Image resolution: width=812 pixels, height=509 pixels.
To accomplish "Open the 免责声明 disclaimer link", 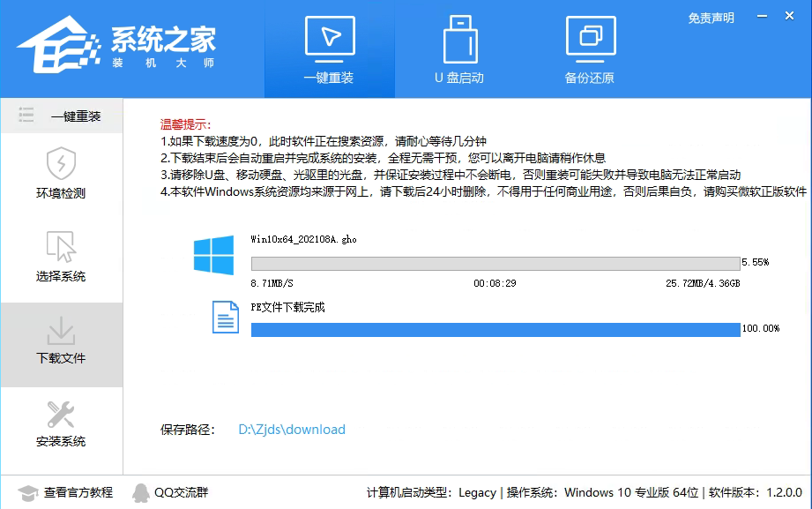I will click(712, 17).
